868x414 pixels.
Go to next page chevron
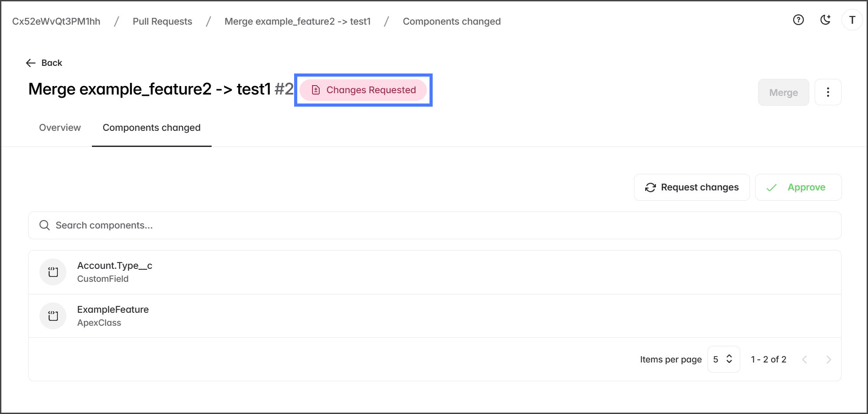829,360
